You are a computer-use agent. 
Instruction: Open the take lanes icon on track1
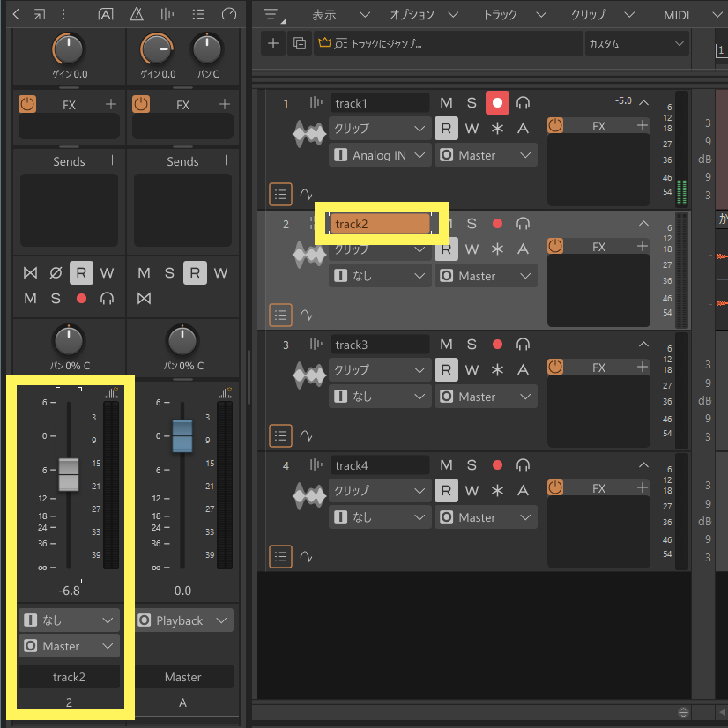280,194
